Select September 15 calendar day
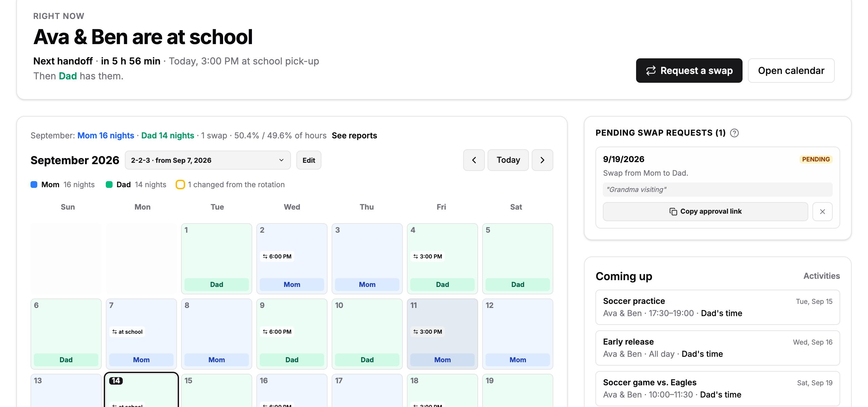Viewport: 868px width, 407px height. click(217, 390)
